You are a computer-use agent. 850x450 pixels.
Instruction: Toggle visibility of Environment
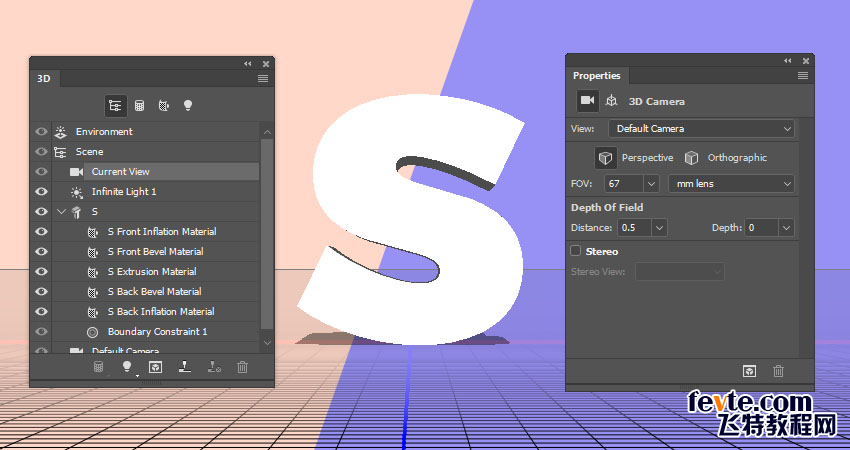(41, 132)
